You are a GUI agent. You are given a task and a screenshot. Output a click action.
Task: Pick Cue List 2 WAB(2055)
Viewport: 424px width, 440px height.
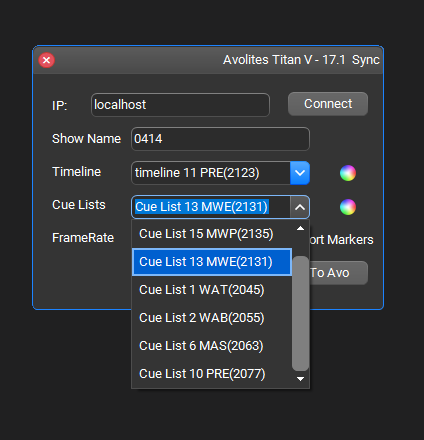(212, 318)
